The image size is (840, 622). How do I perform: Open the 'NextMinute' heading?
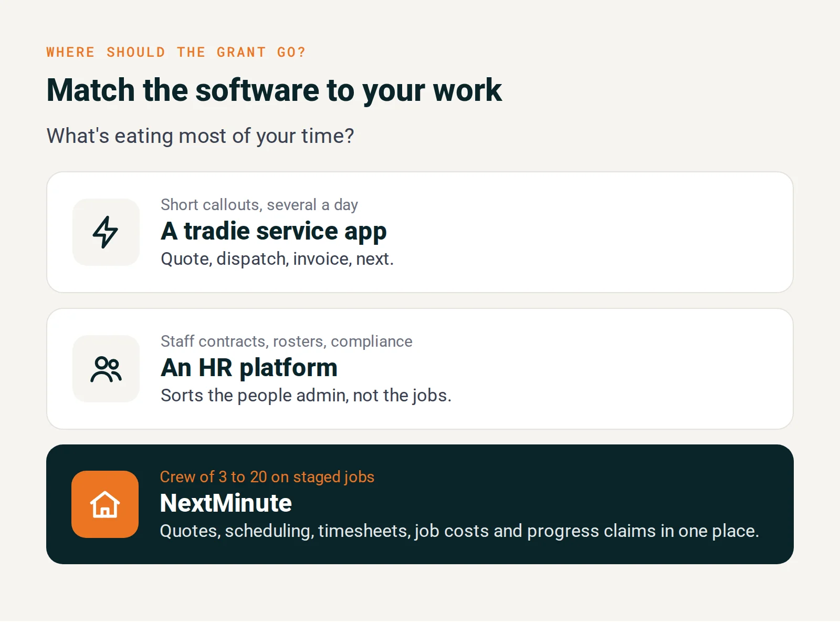(226, 503)
